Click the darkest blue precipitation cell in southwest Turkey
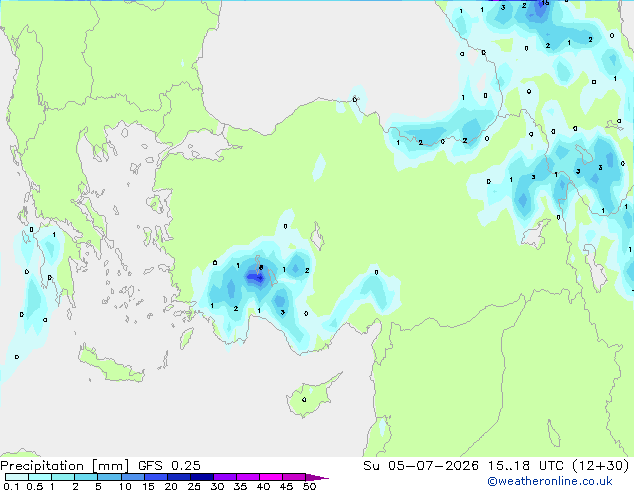The width and height of the screenshot is (634, 490). coord(255,277)
